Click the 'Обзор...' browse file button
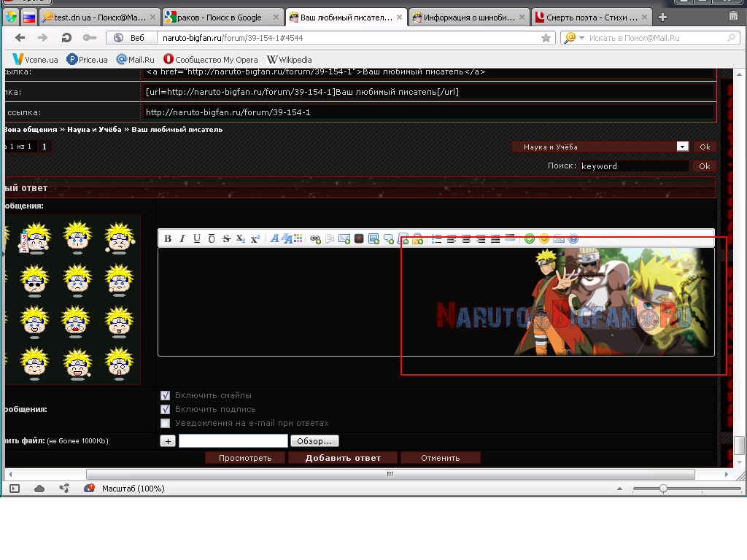The height and width of the screenshot is (560, 747). coord(314,441)
